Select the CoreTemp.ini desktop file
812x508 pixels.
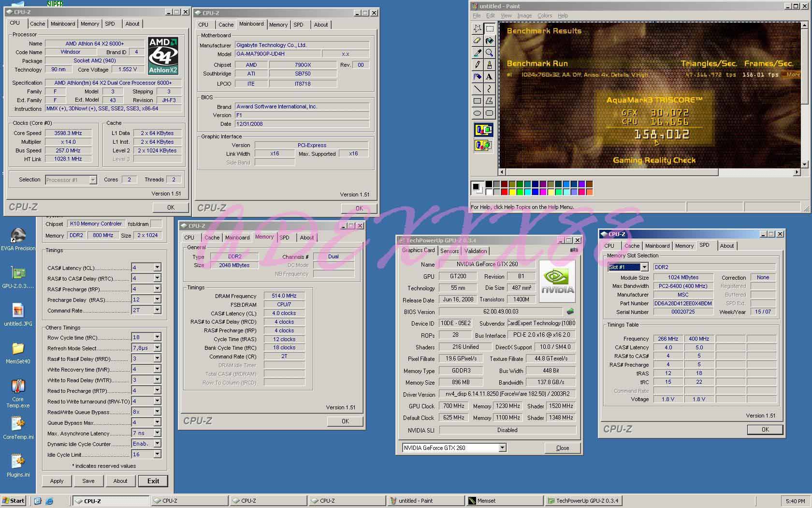click(18, 428)
